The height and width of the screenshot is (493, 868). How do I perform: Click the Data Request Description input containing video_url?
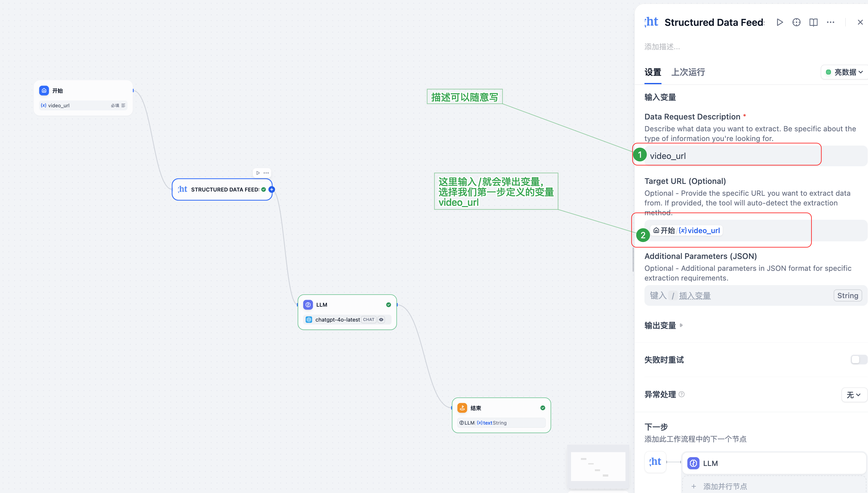click(x=755, y=156)
